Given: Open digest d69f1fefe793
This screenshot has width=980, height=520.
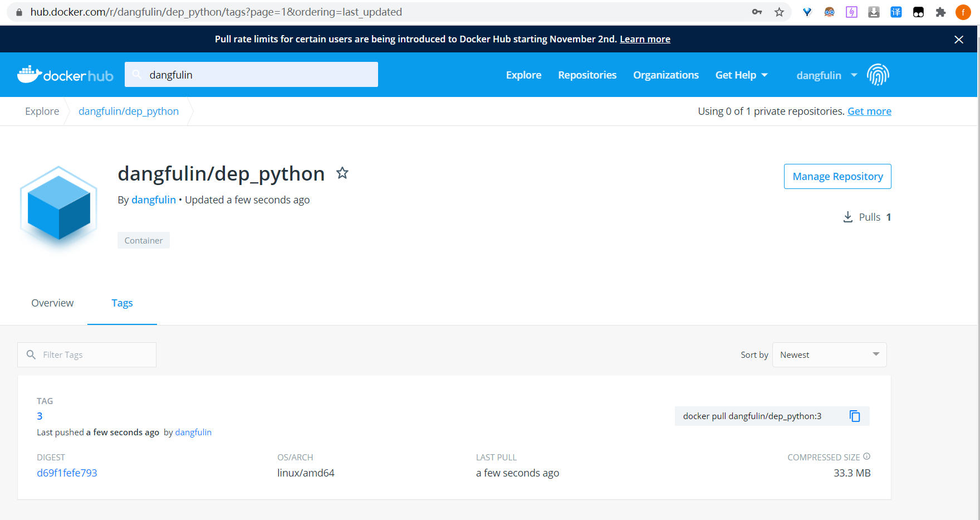Looking at the screenshot, I should click(x=67, y=473).
